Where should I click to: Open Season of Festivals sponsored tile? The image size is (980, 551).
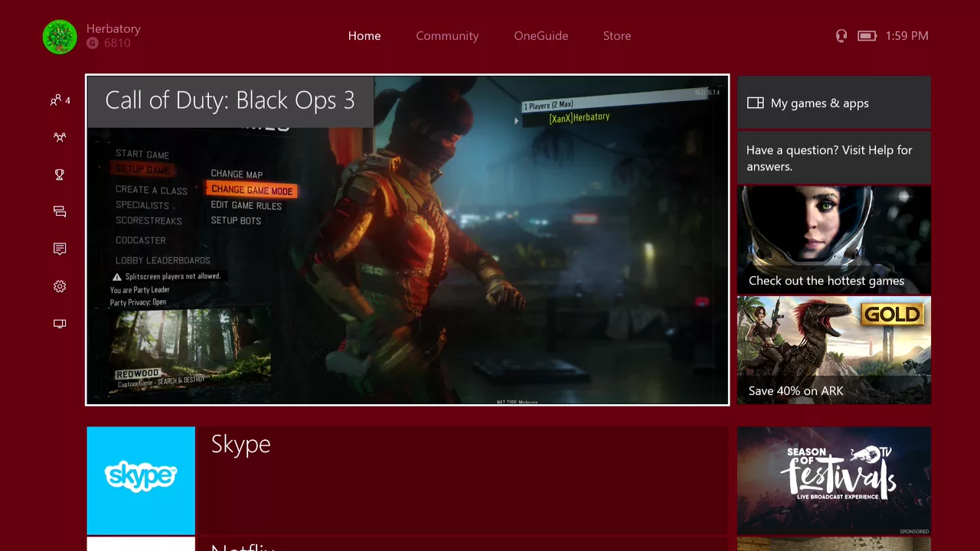[834, 481]
